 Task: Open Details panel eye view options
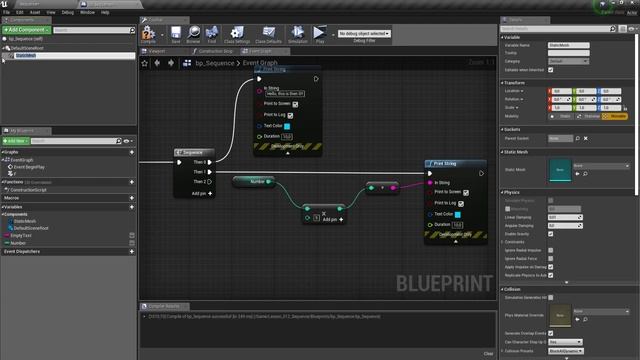click(x=632, y=29)
